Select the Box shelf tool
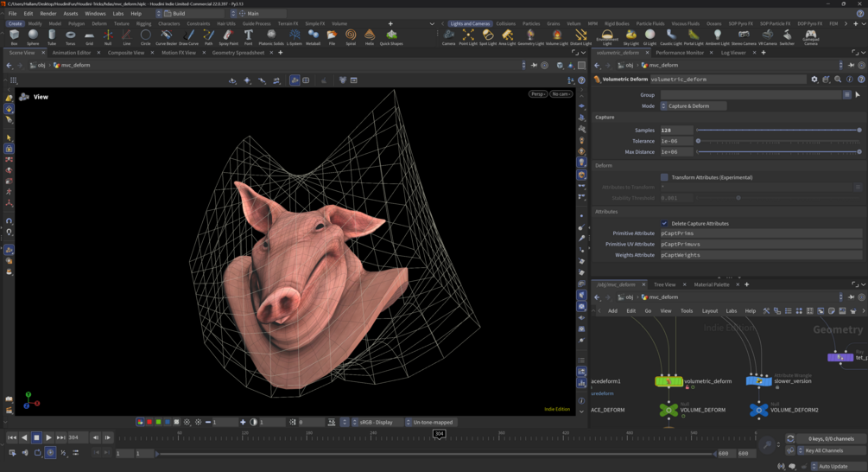This screenshot has width=868, height=472. pyautogui.click(x=14, y=37)
